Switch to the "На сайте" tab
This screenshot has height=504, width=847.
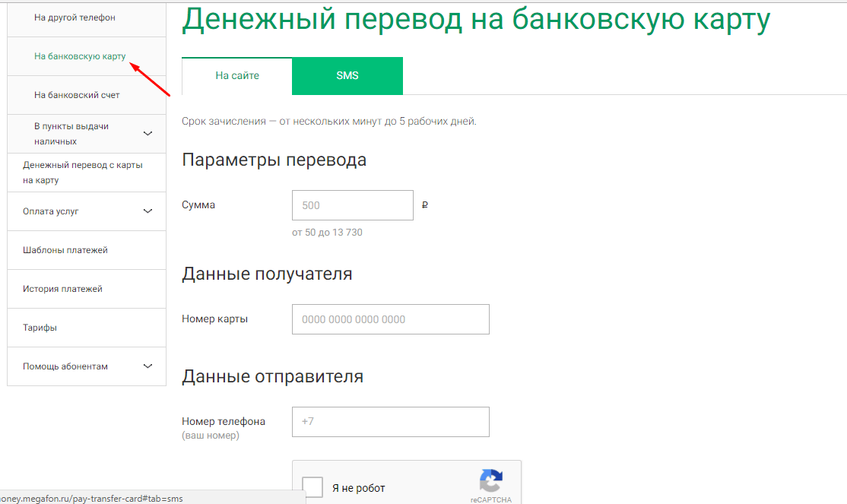pos(237,76)
